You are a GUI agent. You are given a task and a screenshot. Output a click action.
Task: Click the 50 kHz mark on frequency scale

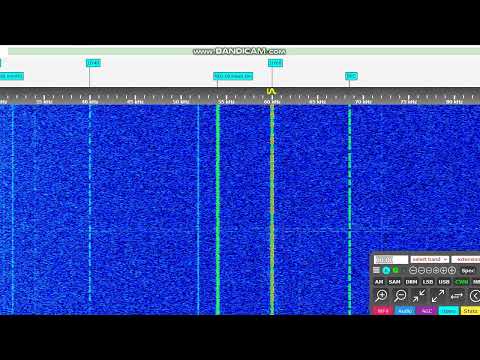[x=181, y=102]
